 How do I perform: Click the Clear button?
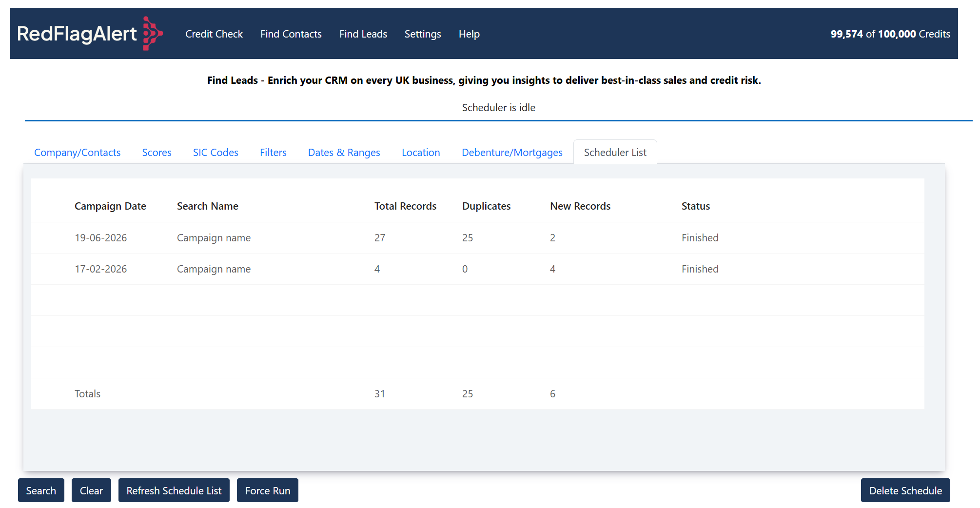click(91, 490)
